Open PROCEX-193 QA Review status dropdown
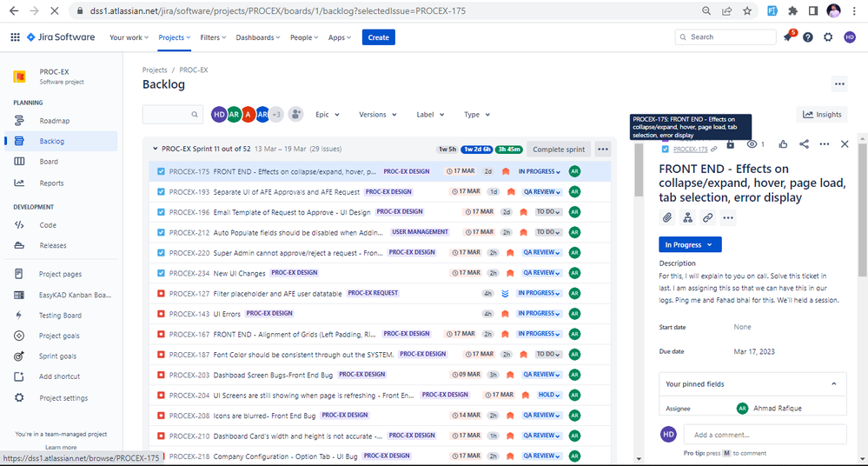The image size is (868, 466). click(x=542, y=192)
